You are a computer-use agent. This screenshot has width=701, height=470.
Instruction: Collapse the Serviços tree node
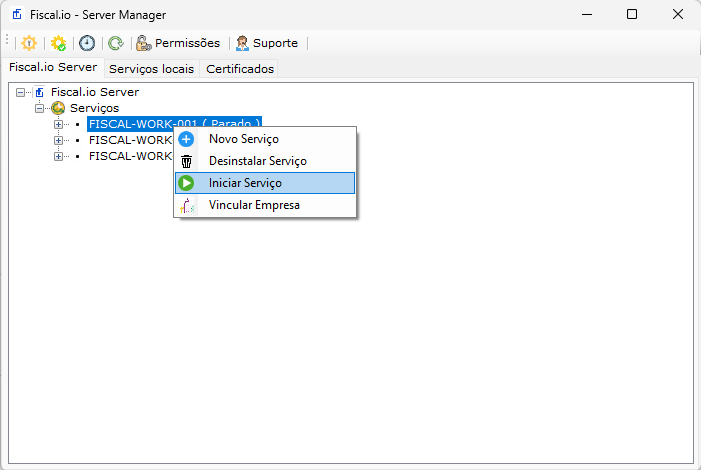click(39, 108)
